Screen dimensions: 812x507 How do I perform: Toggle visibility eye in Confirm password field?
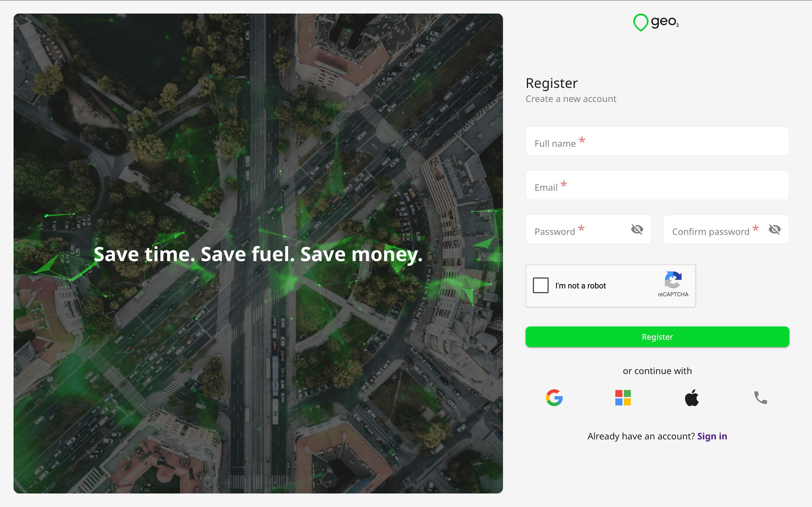pos(775,229)
